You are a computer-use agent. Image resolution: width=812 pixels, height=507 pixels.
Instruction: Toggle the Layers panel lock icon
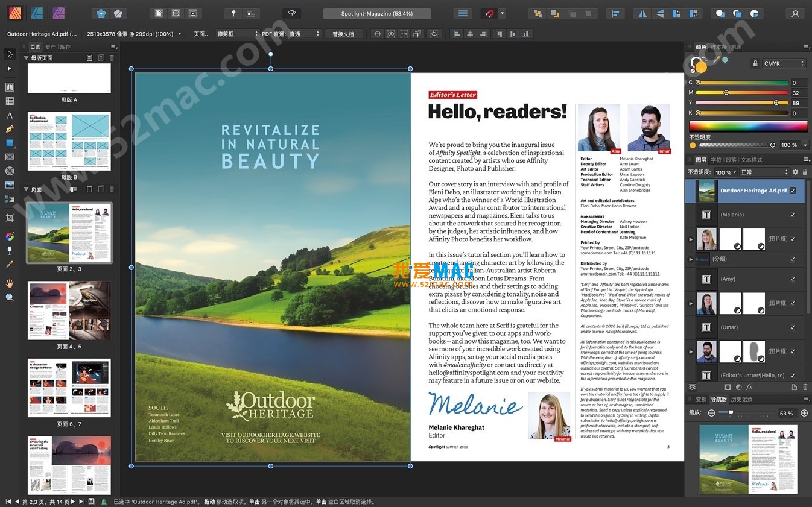click(804, 172)
